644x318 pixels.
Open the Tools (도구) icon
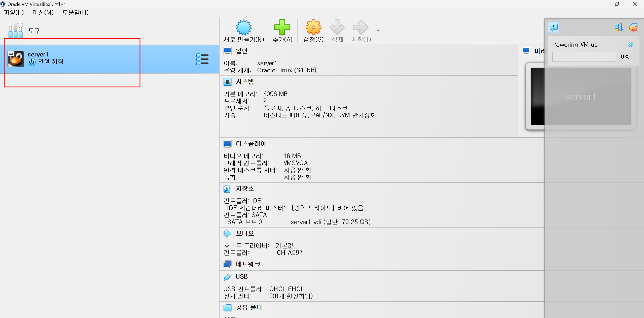(16, 30)
